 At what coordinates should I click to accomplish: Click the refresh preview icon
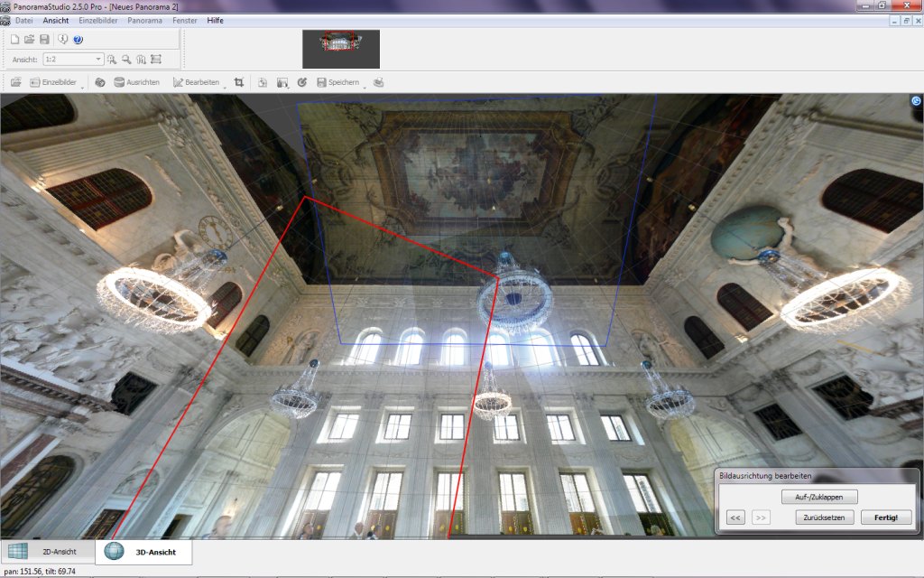coord(302,82)
